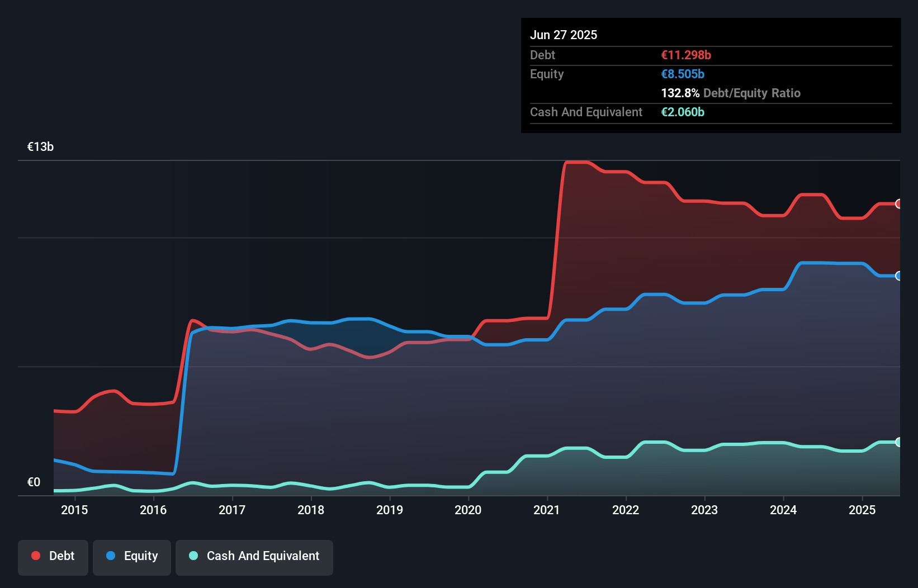Click the Equity value €8.505b in tooltip
This screenshot has height=588, width=918.
coord(682,74)
